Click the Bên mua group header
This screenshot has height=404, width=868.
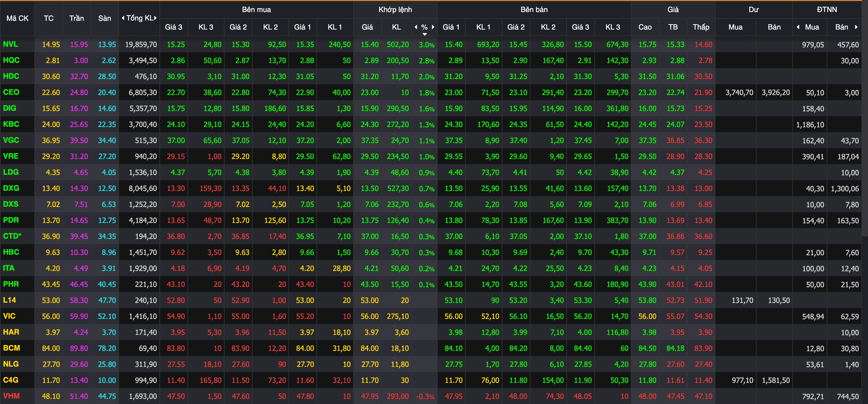click(x=256, y=9)
